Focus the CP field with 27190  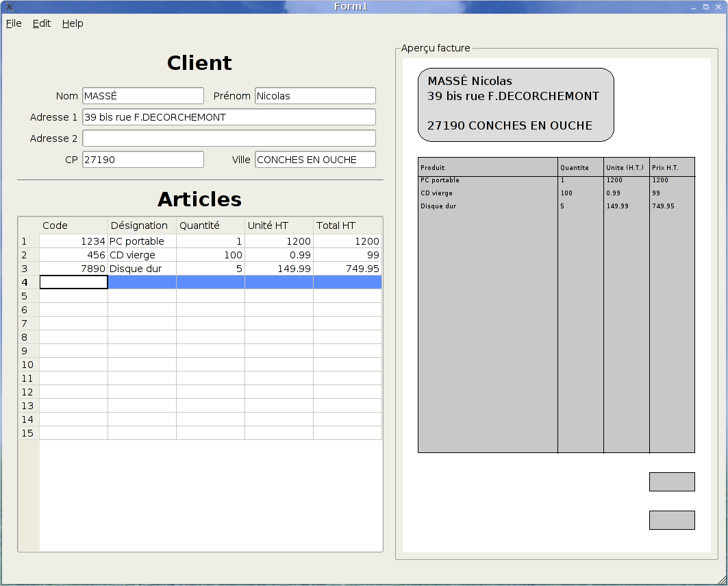click(x=142, y=160)
